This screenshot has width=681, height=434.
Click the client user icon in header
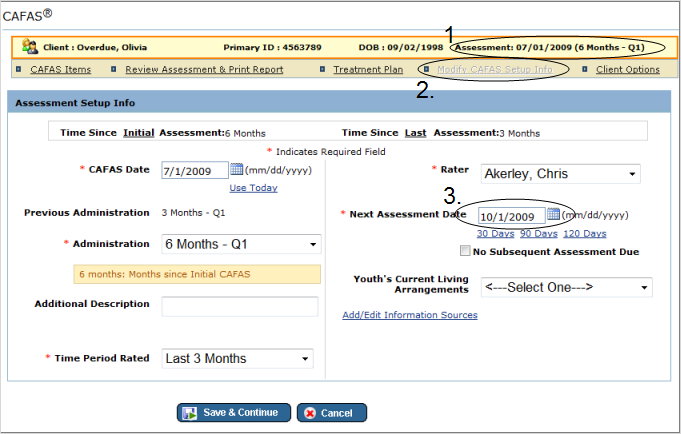pyautogui.click(x=30, y=46)
